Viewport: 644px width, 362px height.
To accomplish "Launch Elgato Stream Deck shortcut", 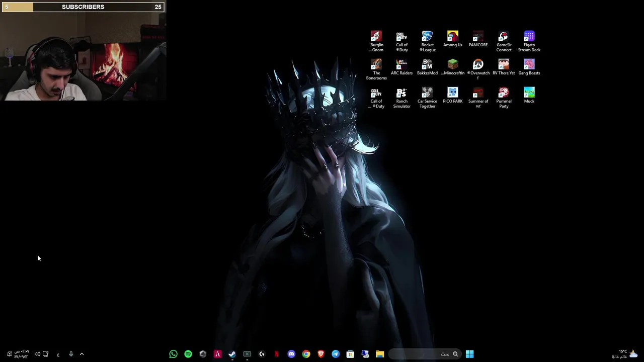I will (x=529, y=41).
